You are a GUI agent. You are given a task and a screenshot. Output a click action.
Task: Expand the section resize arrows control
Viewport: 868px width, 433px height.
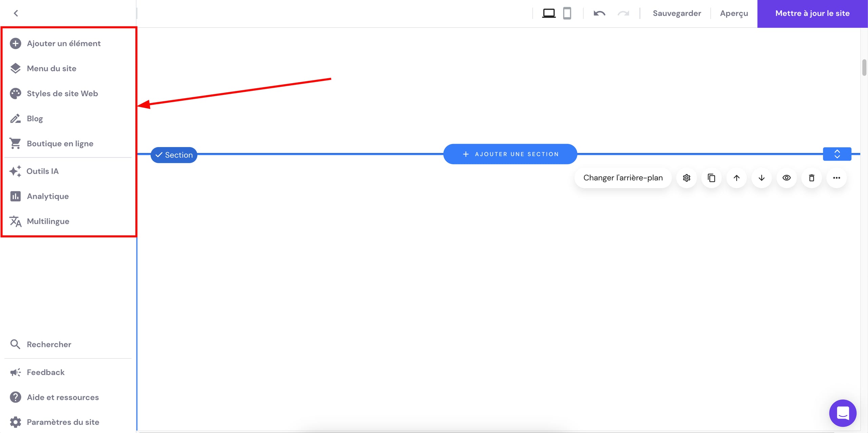pyautogui.click(x=837, y=154)
